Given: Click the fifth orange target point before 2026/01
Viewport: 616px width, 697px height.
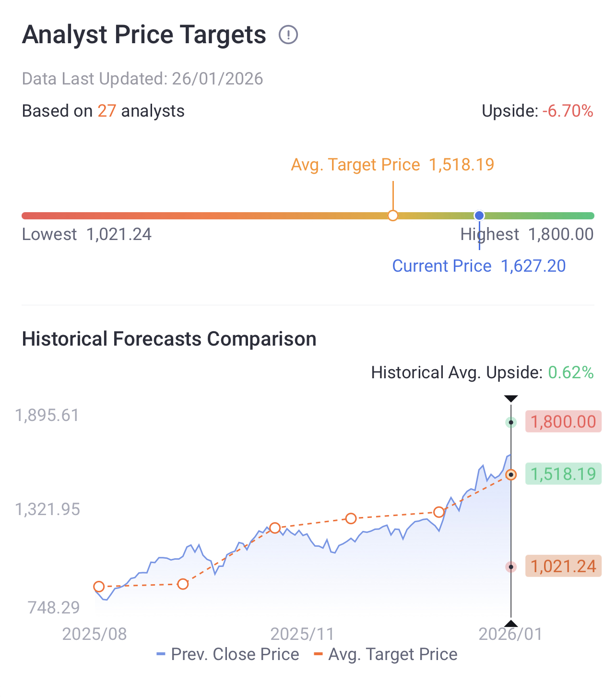Looking at the screenshot, I should (439, 512).
